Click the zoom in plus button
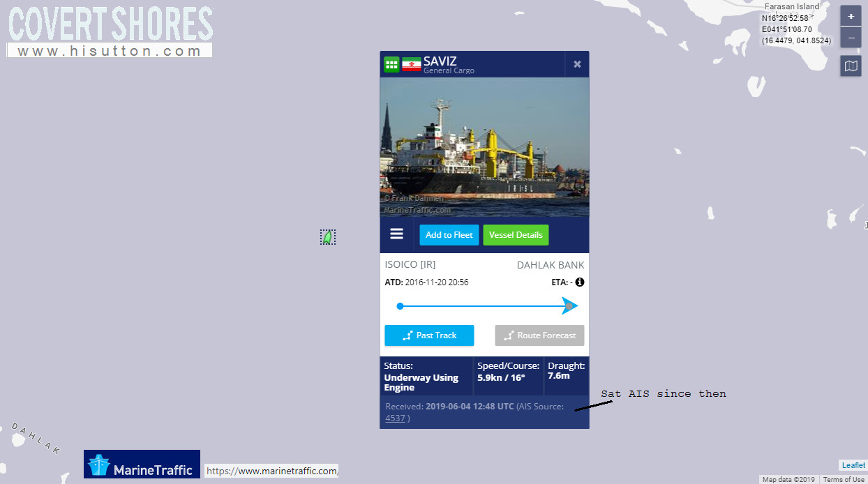868x484 pixels. click(x=851, y=16)
